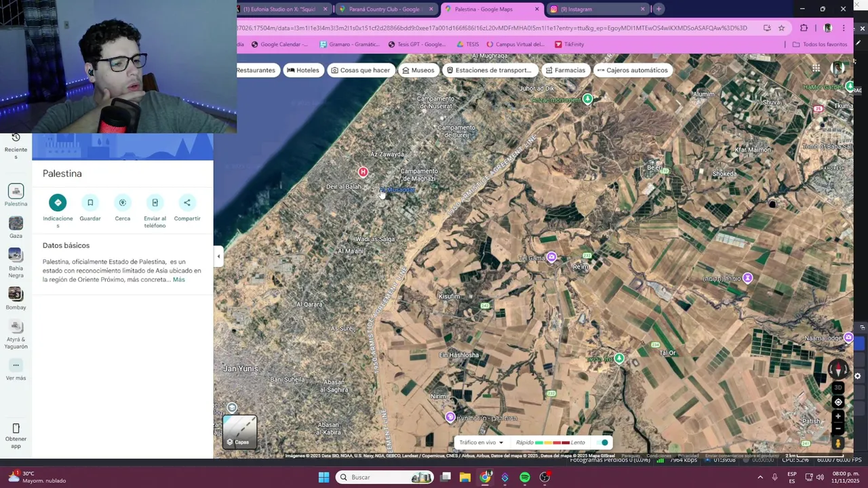The image size is (868, 488).
Task: Open the Google account avatar on the map
Action: [x=838, y=68]
